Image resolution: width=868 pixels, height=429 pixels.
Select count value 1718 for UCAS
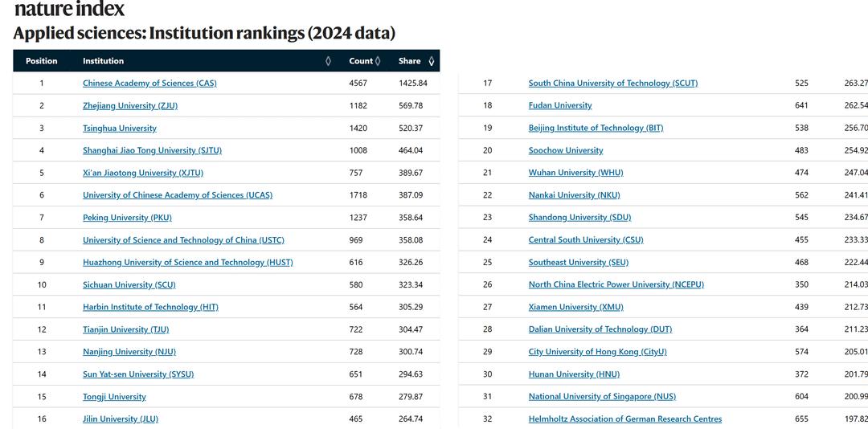pos(358,195)
